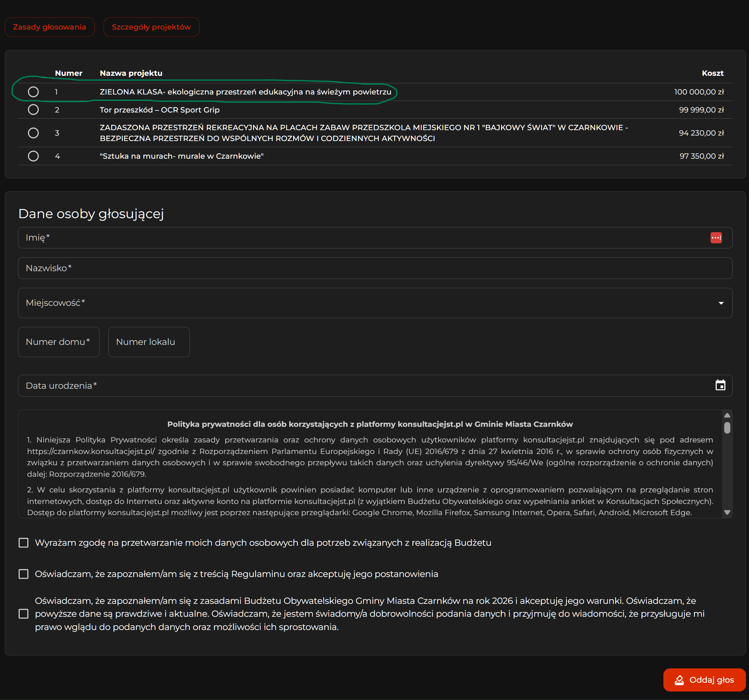Click into the Numer domu field
The width and height of the screenshot is (749, 700).
pos(59,342)
